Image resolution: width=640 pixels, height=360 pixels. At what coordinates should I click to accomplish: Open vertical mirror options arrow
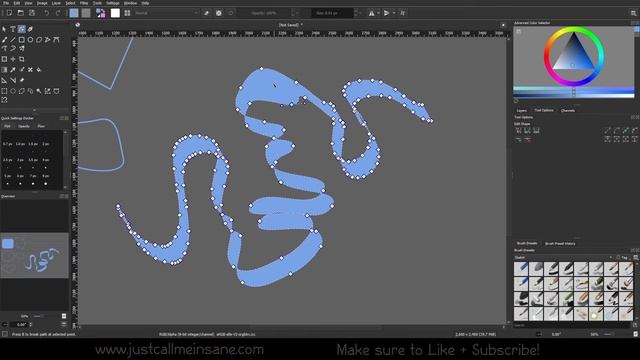pyautogui.click(x=394, y=13)
